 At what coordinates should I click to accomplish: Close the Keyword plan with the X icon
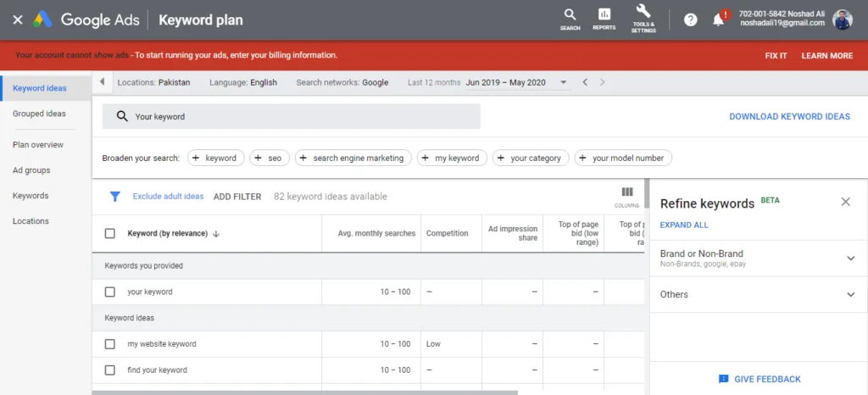[18, 19]
